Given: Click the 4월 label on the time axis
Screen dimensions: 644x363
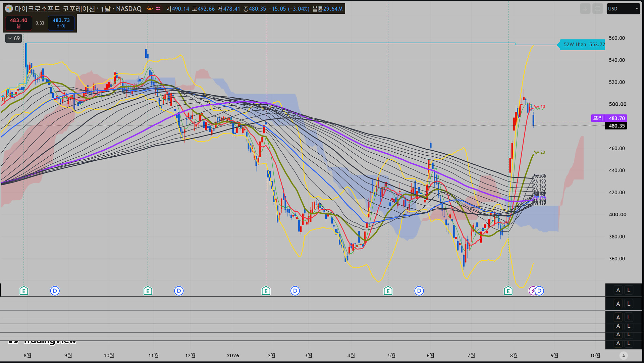Looking at the screenshot, I should 351,356.
